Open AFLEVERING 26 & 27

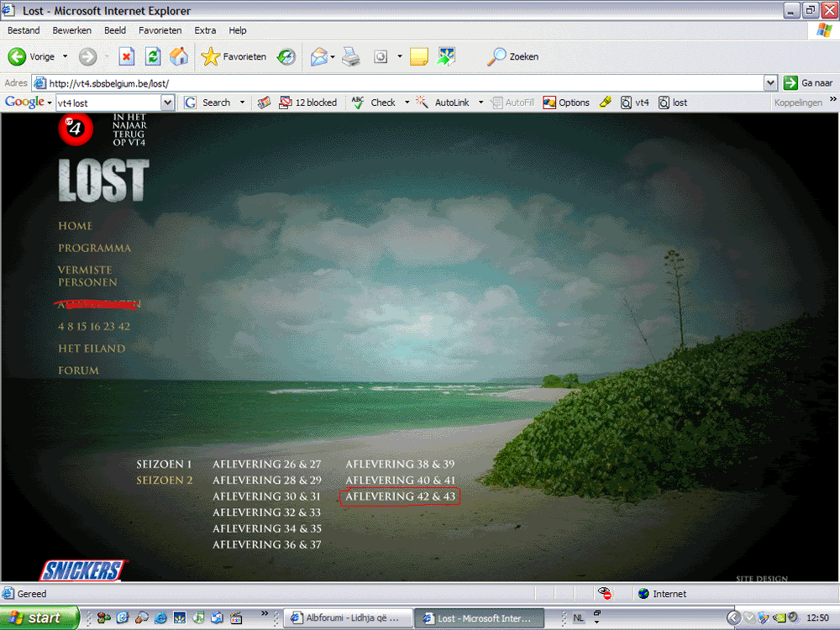(x=267, y=465)
